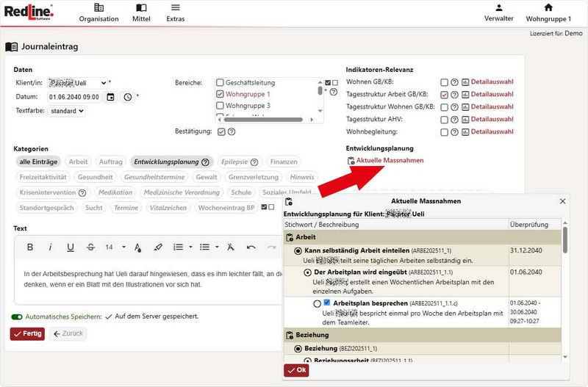588x387 pixels.
Task: Apply bold formatting in text editor
Action: tap(30, 247)
